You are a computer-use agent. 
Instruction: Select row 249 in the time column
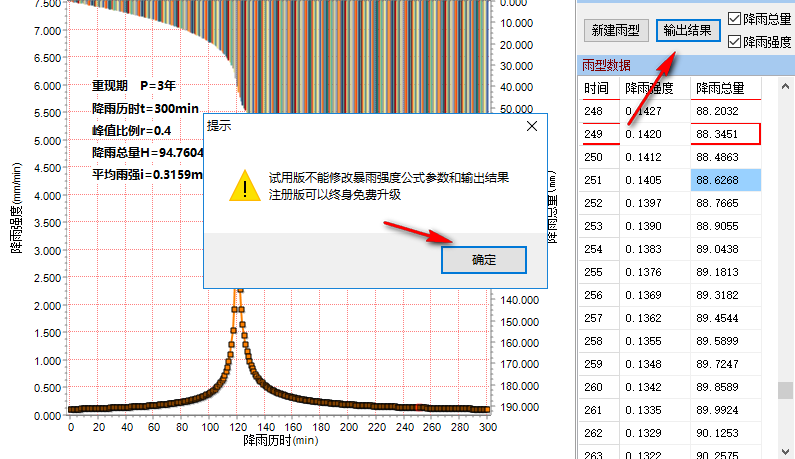(596, 133)
